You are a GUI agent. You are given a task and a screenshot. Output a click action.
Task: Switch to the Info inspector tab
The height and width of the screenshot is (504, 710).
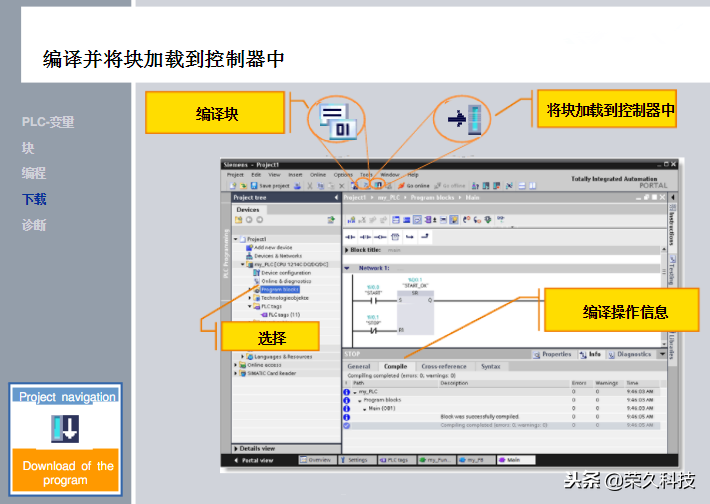(x=590, y=354)
